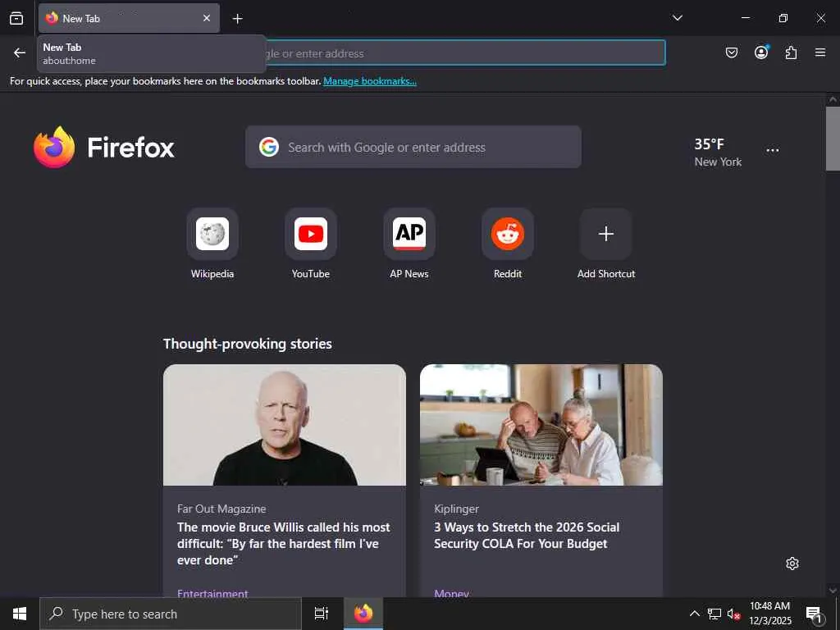This screenshot has width=840, height=630.
Task: Open the taskbar clock and date
Action: point(769,614)
